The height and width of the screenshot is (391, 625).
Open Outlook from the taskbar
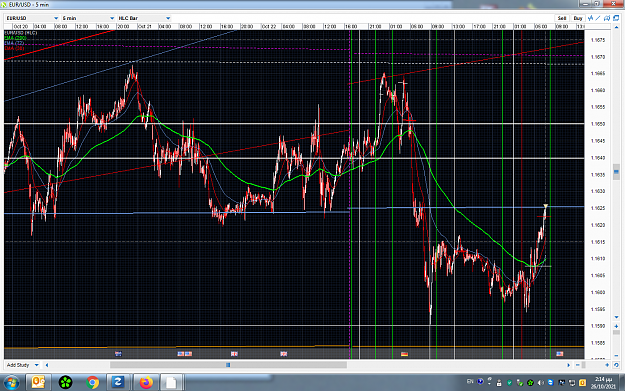38,383
